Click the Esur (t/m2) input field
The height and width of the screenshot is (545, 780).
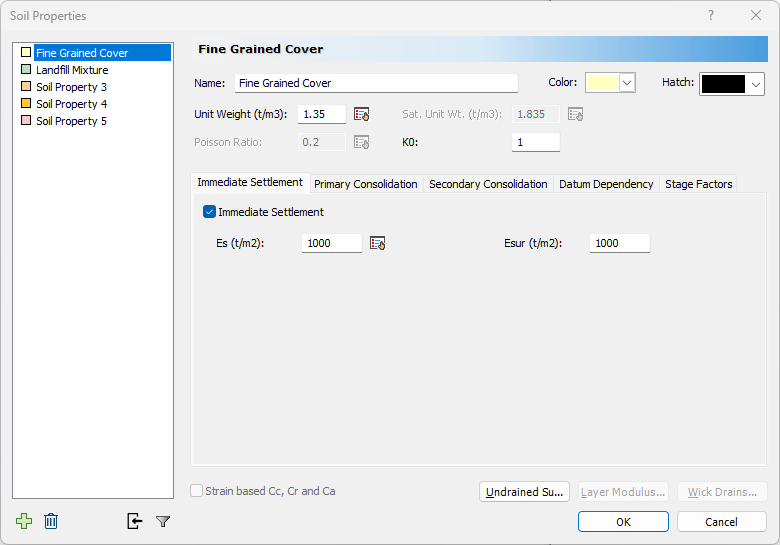(x=620, y=243)
